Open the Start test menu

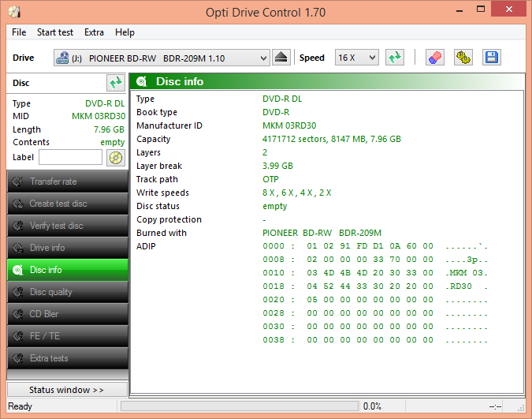click(x=55, y=32)
